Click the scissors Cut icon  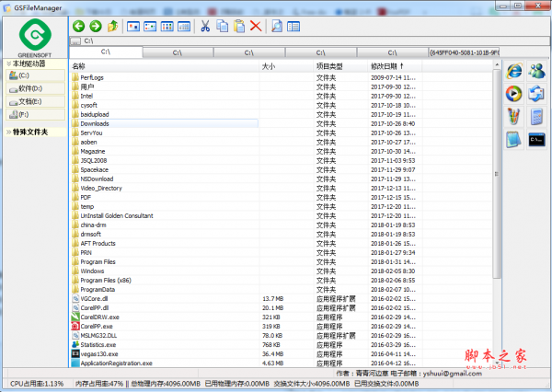click(205, 26)
